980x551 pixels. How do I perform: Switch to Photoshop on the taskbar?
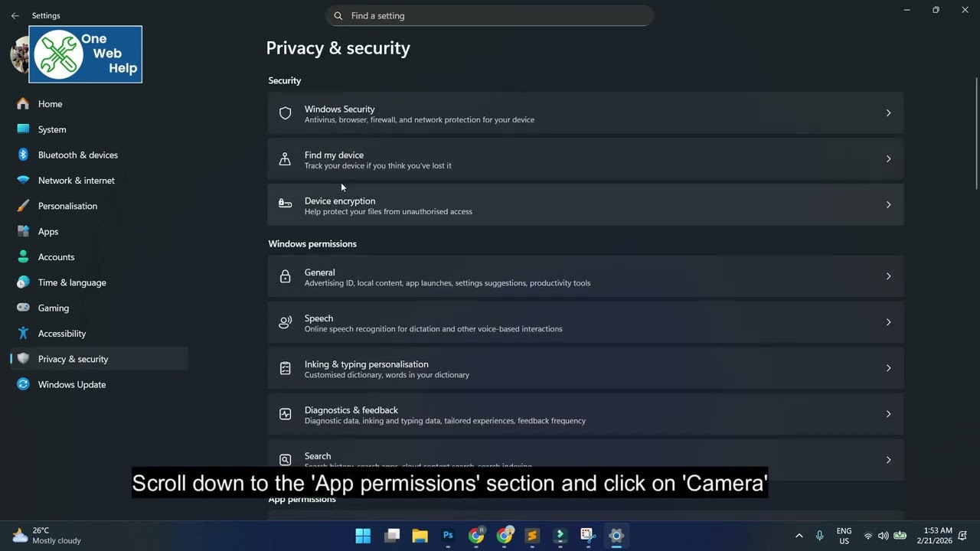coord(448,536)
